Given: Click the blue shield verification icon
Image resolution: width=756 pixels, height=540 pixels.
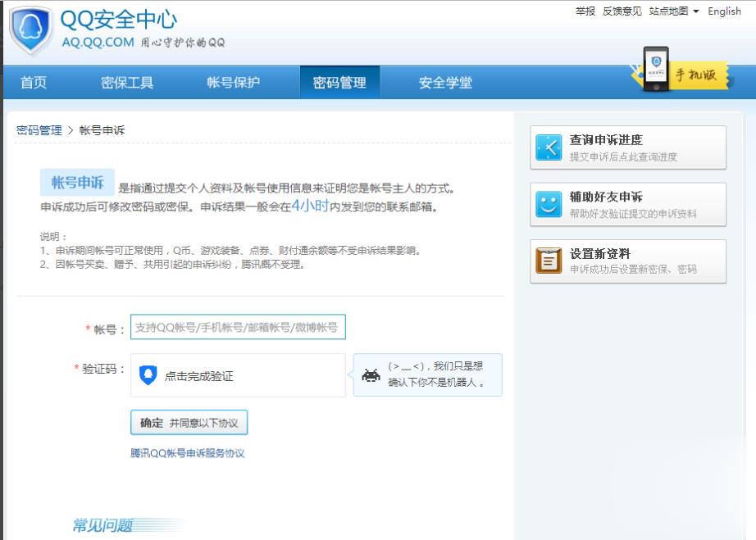Looking at the screenshot, I should [148, 375].
